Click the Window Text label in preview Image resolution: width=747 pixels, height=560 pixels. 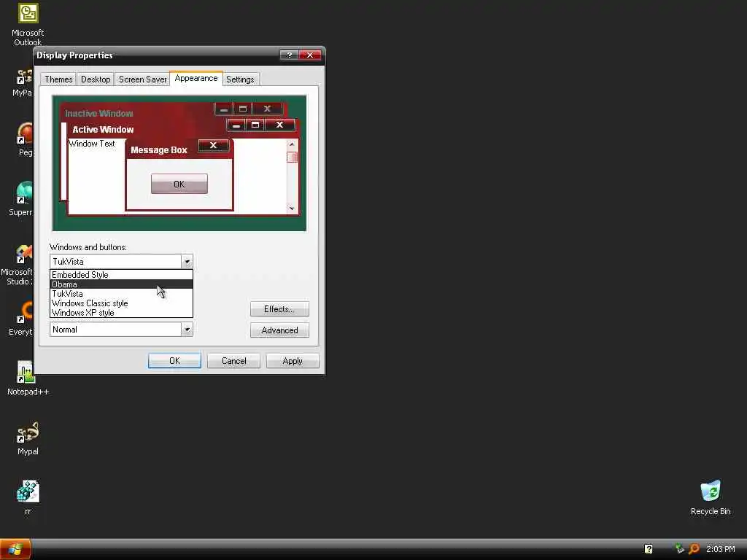(x=92, y=144)
